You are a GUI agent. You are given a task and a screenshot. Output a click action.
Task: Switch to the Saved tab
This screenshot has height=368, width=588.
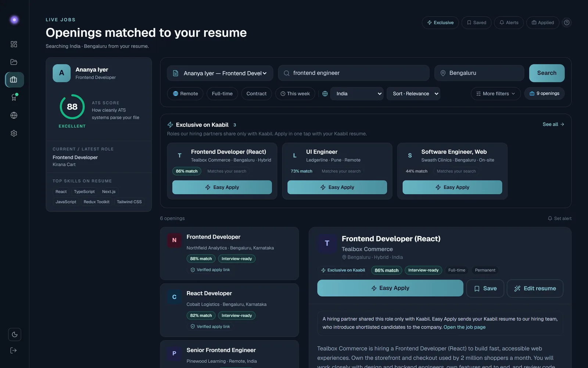[x=476, y=22]
